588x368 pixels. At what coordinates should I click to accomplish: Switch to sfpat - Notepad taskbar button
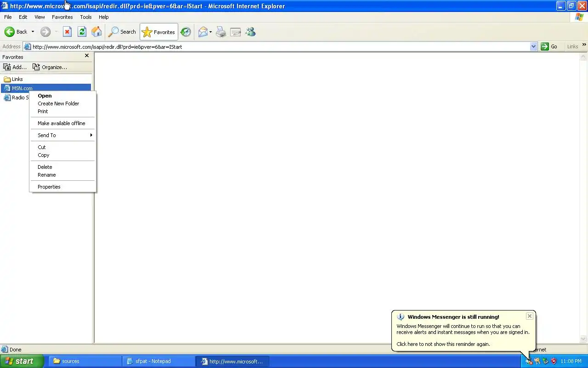158,361
